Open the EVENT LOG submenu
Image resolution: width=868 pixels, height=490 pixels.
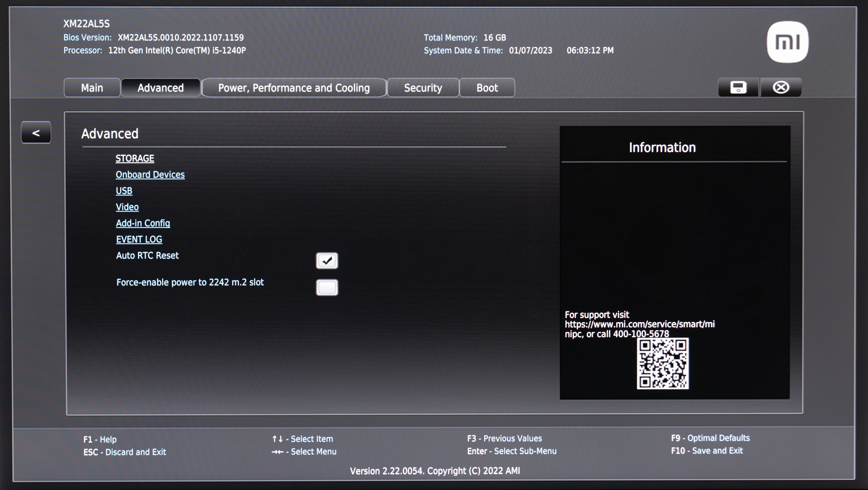[x=139, y=239]
